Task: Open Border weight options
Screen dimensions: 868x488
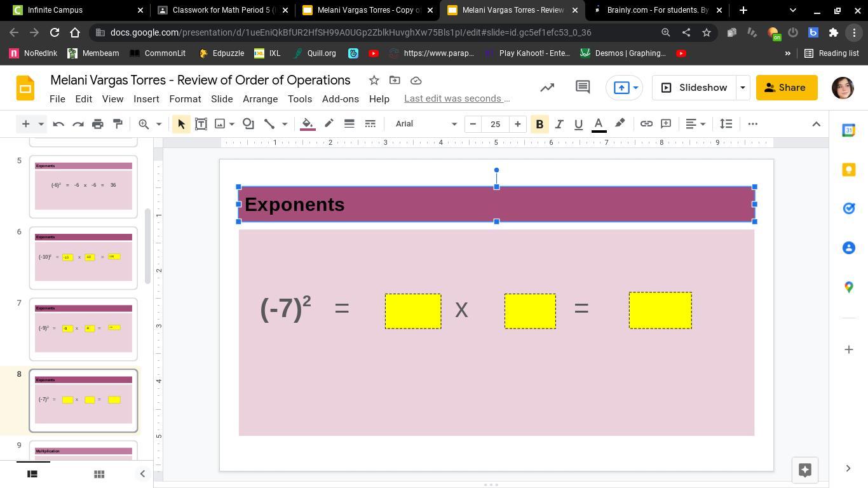Action: 349,124
